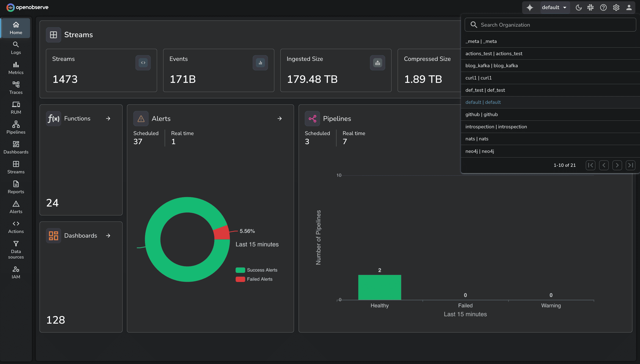Open the Logs section
This screenshot has height=364, width=640.
pos(15,48)
